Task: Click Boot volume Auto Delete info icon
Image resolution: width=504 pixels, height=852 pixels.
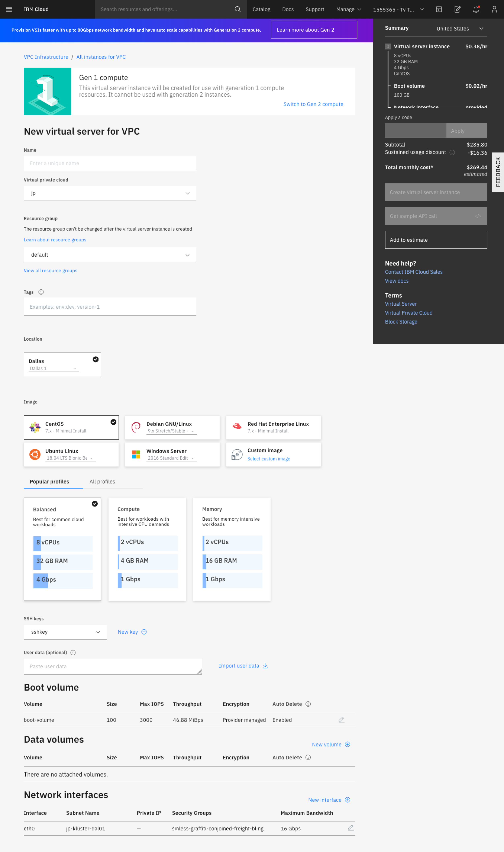Action: click(x=308, y=704)
